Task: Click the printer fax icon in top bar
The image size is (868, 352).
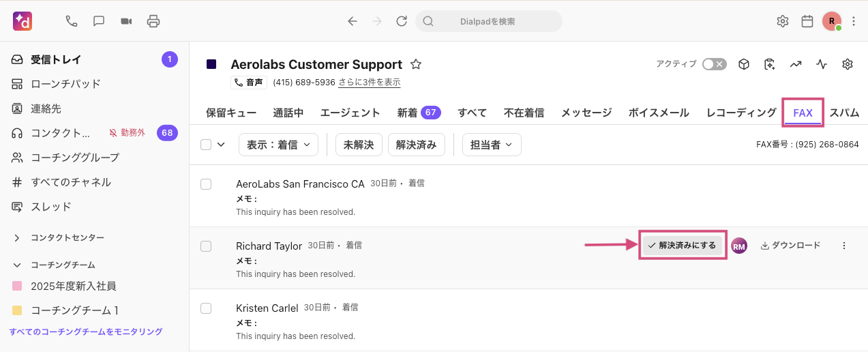Action: click(x=153, y=21)
